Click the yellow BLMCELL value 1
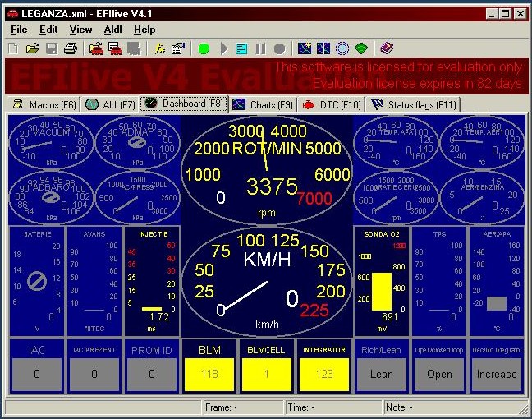 coord(267,374)
